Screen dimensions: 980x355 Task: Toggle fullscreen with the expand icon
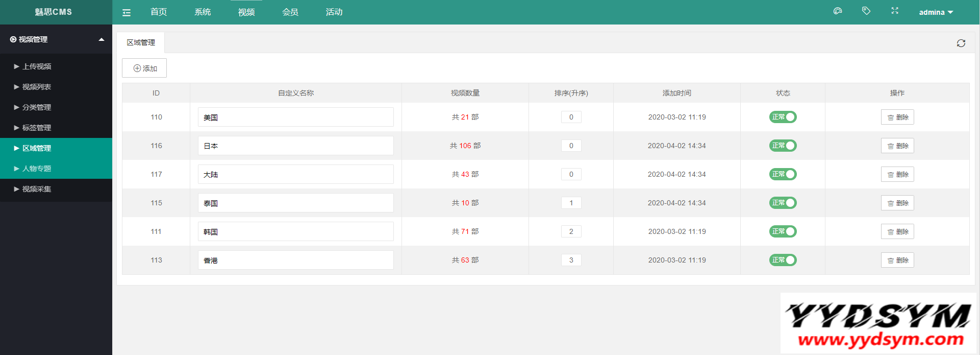[x=895, y=11]
